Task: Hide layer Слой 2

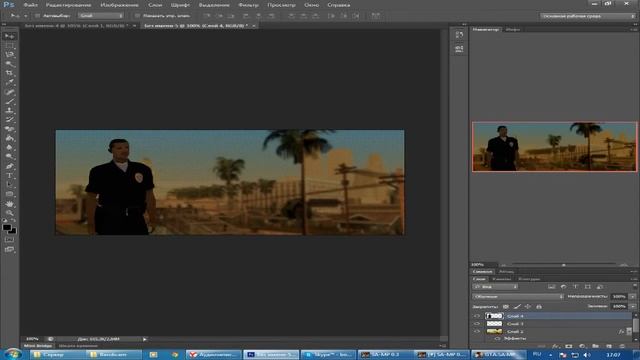Action: coord(477,331)
